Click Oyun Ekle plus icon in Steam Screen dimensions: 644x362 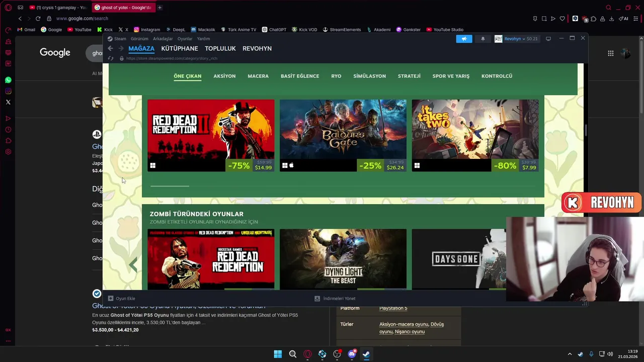(111, 298)
